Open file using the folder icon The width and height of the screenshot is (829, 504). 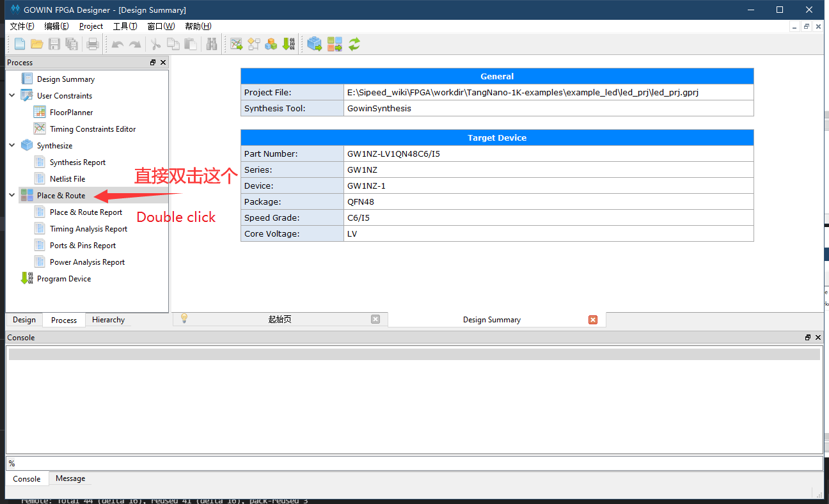click(37, 44)
